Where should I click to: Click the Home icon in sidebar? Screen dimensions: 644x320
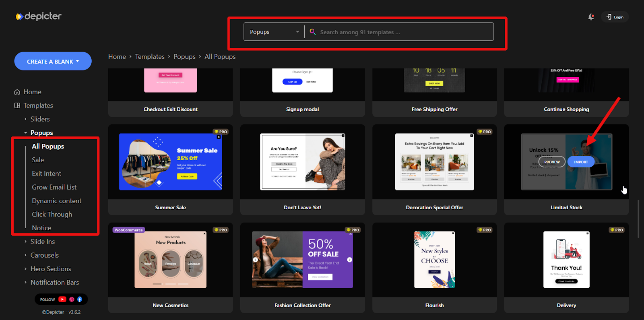pos(17,92)
